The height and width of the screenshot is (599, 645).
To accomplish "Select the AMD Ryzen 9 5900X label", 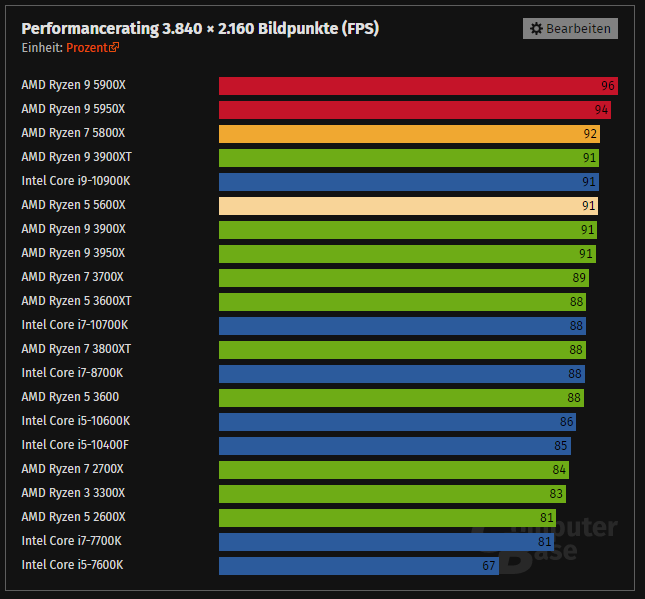I will click(x=74, y=85).
